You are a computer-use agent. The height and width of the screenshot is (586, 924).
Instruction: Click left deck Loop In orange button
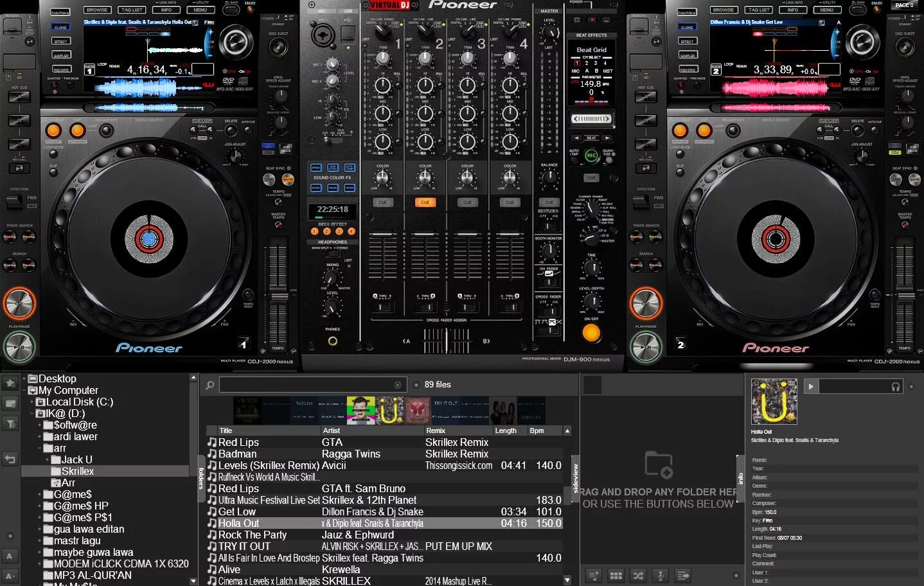(x=53, y=130)
